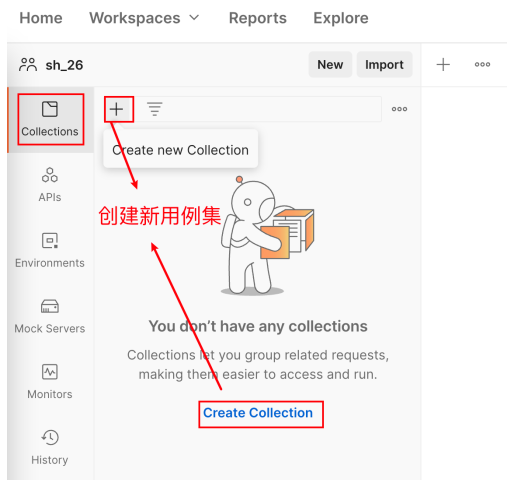Click the sh_26 workspace team icon

point(28,65)
